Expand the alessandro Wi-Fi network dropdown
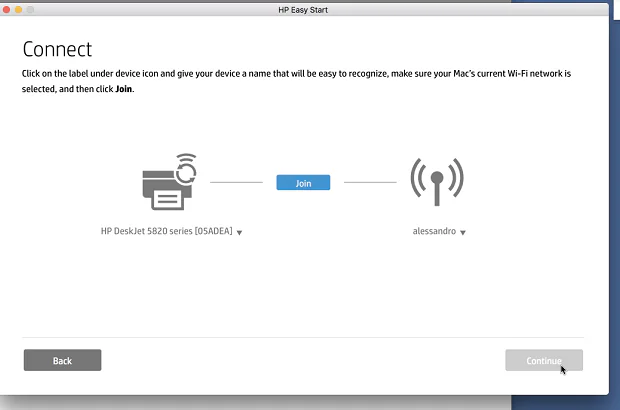Image resolution: width=620 pixels, height=410 pixels. click(x=463, y=232)
